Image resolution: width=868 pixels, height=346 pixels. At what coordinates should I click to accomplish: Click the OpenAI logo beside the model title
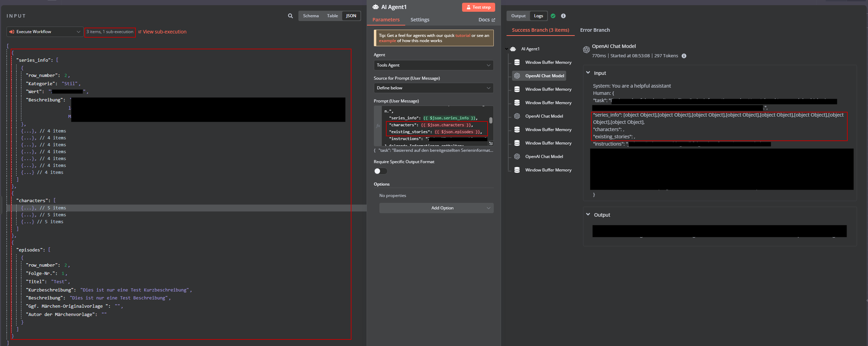586,50
